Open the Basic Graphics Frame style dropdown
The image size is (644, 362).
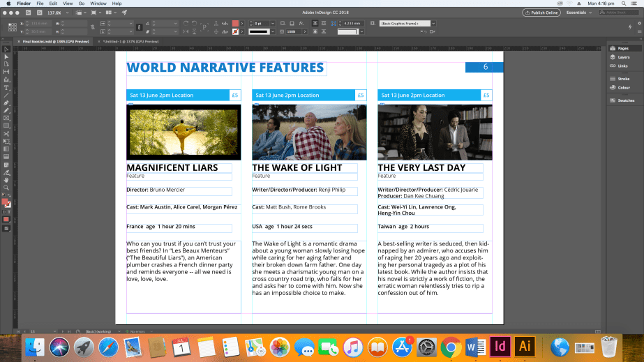433,24
